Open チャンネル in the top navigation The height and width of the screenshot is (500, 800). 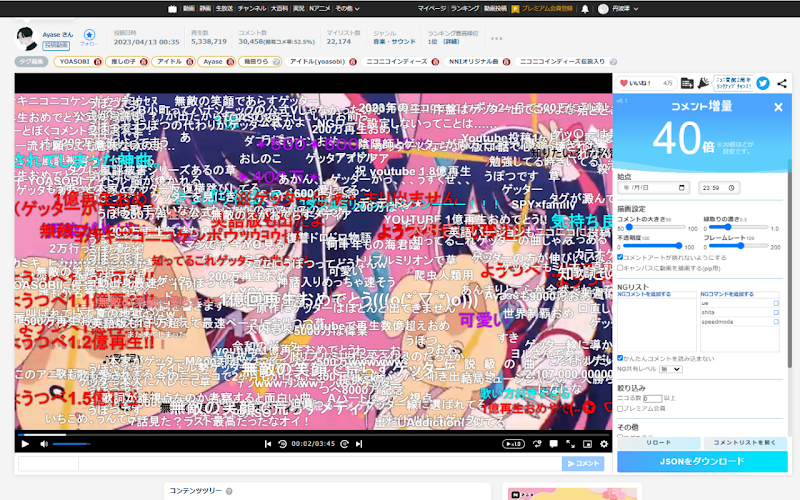click(252, 9)
